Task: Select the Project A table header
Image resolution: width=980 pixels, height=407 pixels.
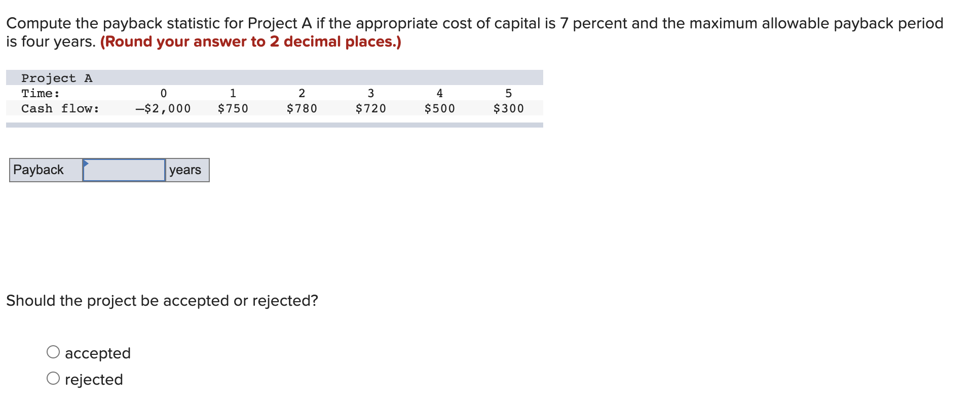Action: [57, 77]
